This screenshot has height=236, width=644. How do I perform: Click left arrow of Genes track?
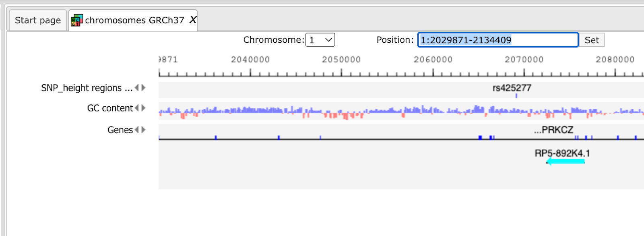[137, 130]
